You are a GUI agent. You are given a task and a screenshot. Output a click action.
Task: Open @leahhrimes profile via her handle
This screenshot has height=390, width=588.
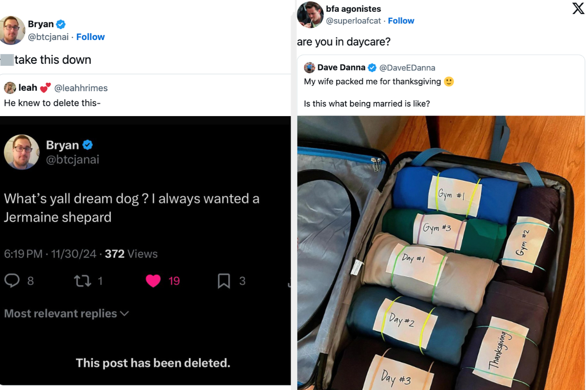(x=81, y=88)
